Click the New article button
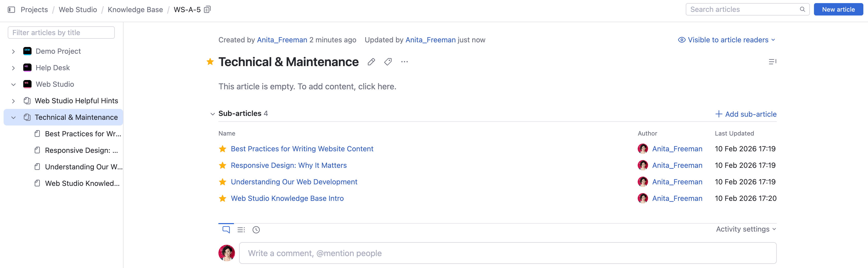 [x=838, y=10]
